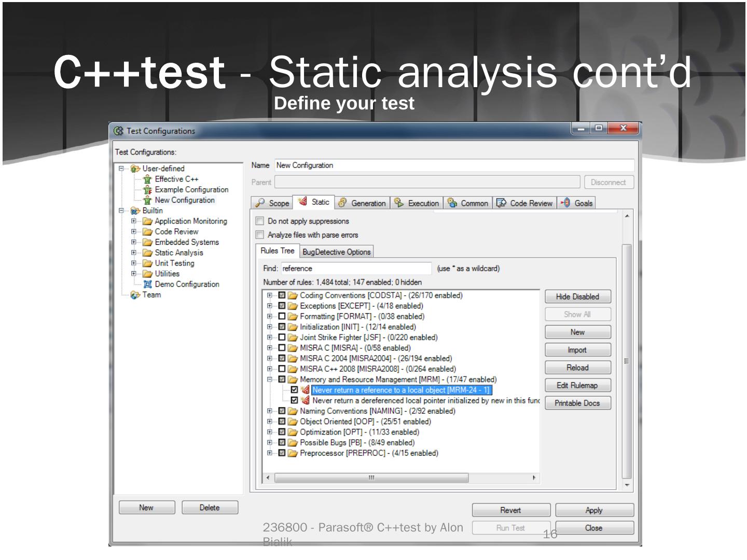Click the Effective C++ configuration icon
This screenshot has height=560, width=747.
[x=147, y=179]
